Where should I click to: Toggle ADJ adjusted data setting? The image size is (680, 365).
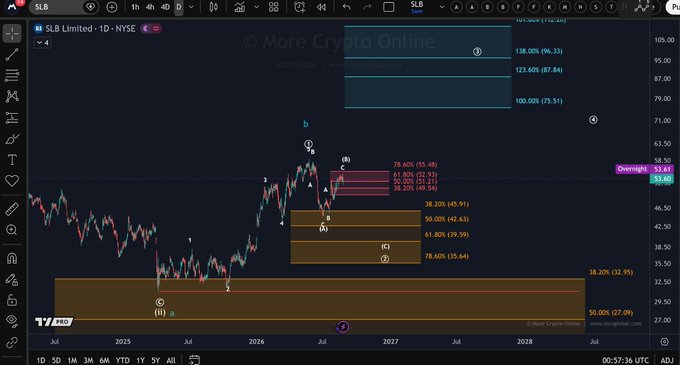(667, 360)
